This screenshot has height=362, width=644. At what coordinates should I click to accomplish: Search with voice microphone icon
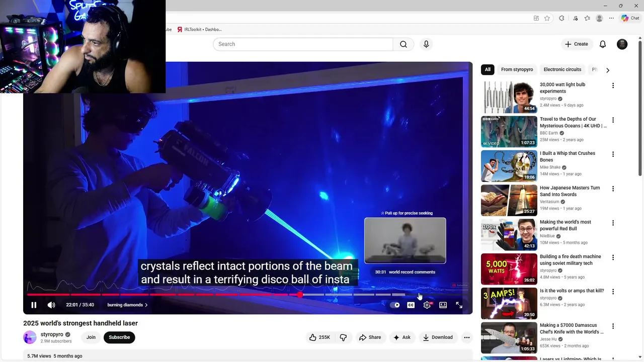pyautogui.click(x=426, y=44)
